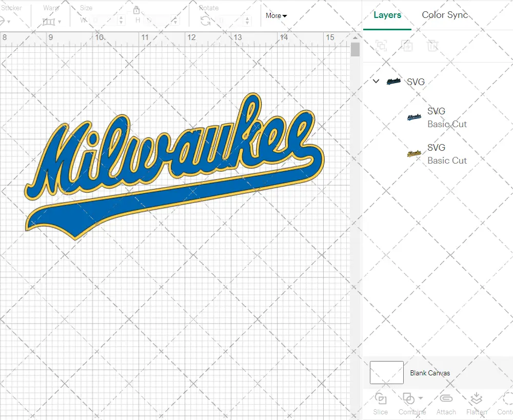513x420 pixels.
Task: Click the Duplicate icon in Layers panel
Action: 407,46
